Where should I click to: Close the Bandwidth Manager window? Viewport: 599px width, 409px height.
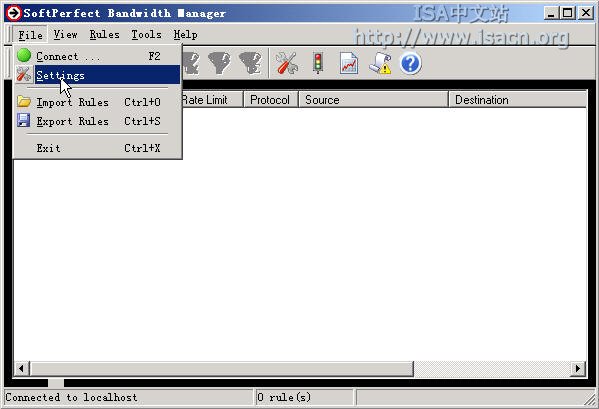pos(585,13)
